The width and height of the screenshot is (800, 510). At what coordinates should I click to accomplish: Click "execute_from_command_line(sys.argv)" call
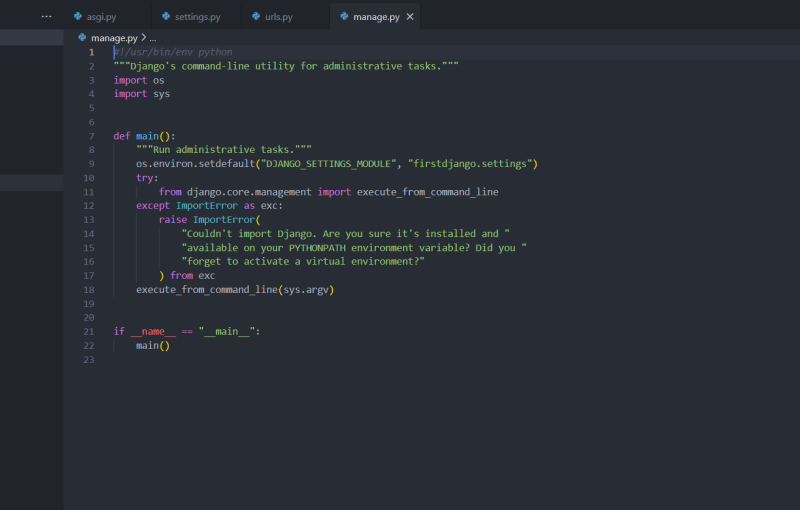(x=235, y=290)
